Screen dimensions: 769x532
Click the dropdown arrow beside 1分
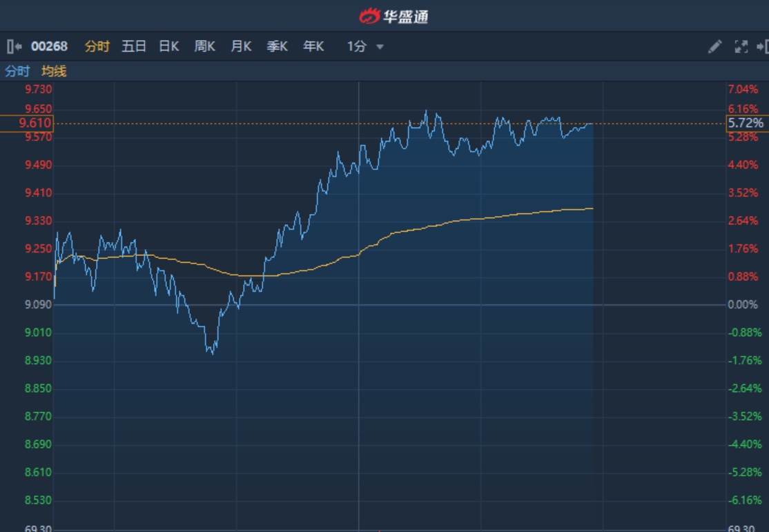pos(380,47)
